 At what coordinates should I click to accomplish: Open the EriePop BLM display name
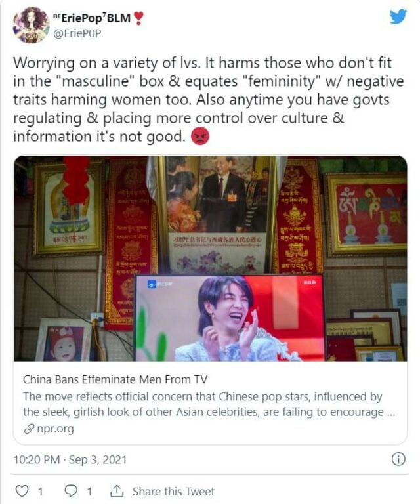[93, 18]
